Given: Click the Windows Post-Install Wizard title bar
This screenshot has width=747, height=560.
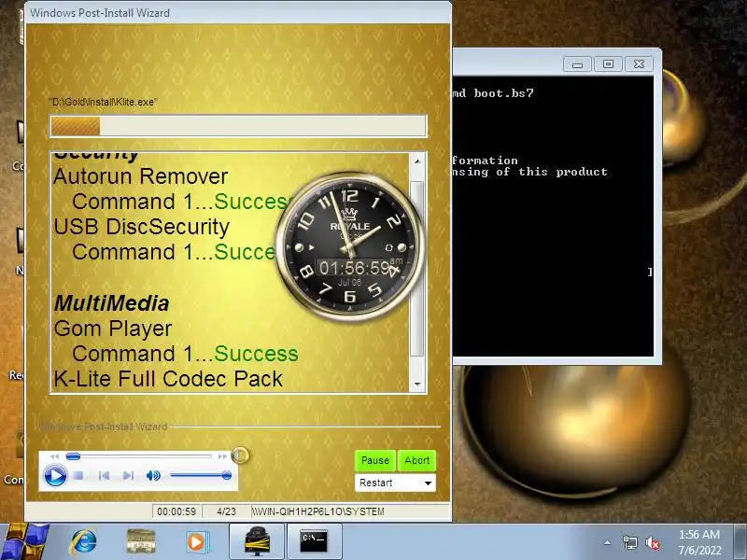Looking at the screenshot, I should coord(238,13).
